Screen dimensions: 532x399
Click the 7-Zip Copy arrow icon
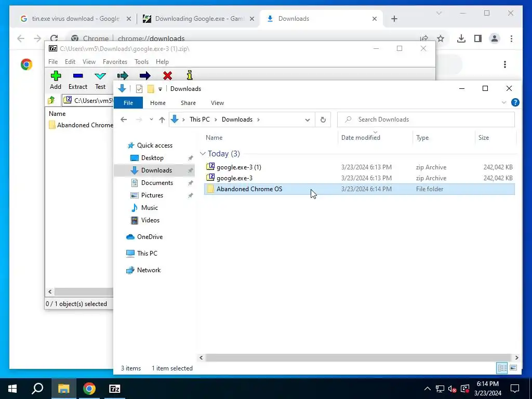pyautogui.click(x=123, y=75)
